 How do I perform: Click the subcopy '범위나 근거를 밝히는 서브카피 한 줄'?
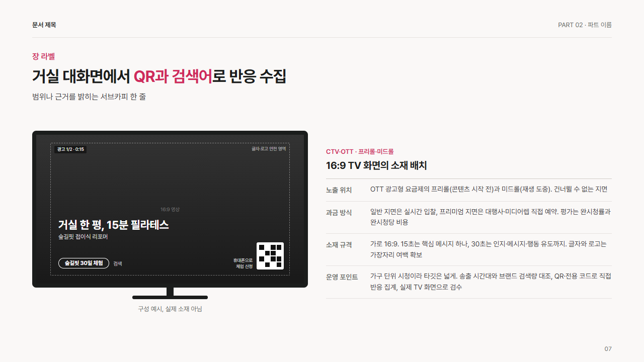click(89, 97)
